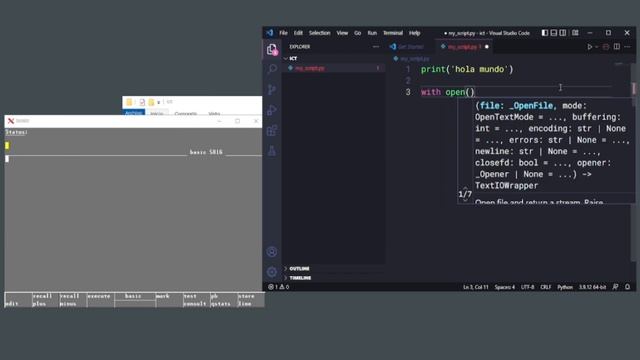Viewport: 640px width, 360px height.
Task: Click the Python language mode status
Action: (x=565, y=287)
